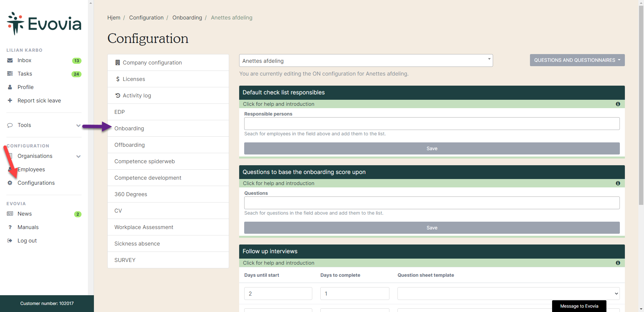Click Configuration breadcrumb link
The height and width of the screenshot is (312, 644).
tap(146, 17)
